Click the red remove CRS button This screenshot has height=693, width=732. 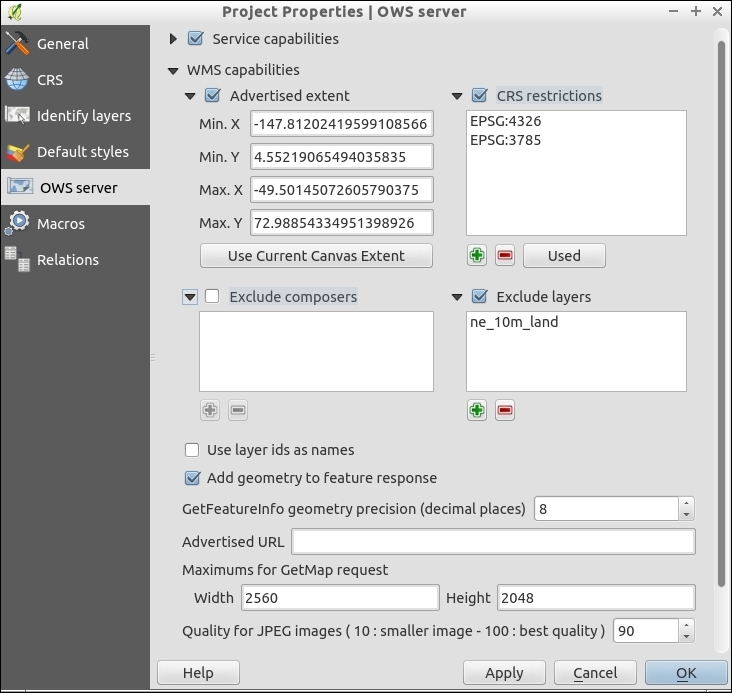tap(505, 256)
